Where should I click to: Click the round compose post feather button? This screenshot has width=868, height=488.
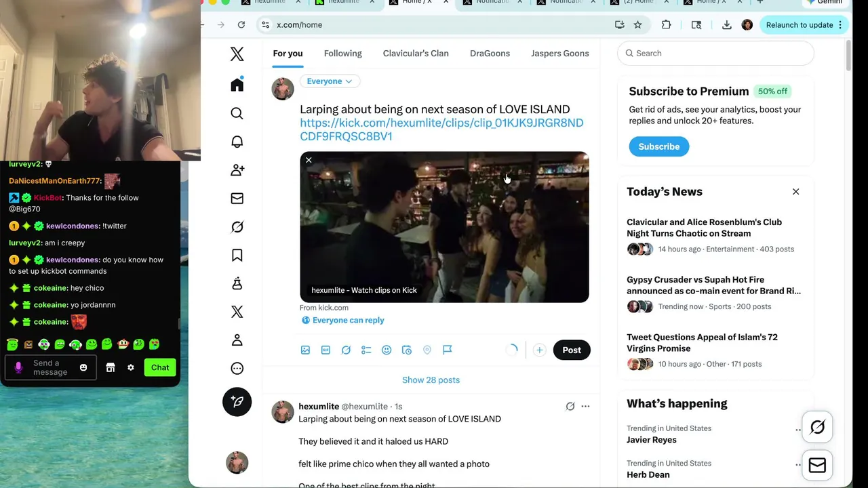pos(237,402)
